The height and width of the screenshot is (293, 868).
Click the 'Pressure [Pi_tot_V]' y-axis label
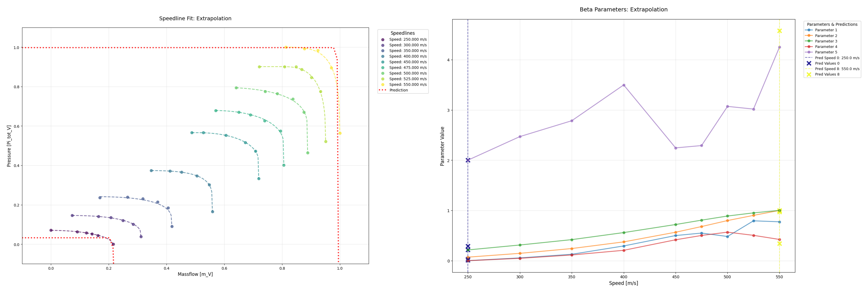9,146
